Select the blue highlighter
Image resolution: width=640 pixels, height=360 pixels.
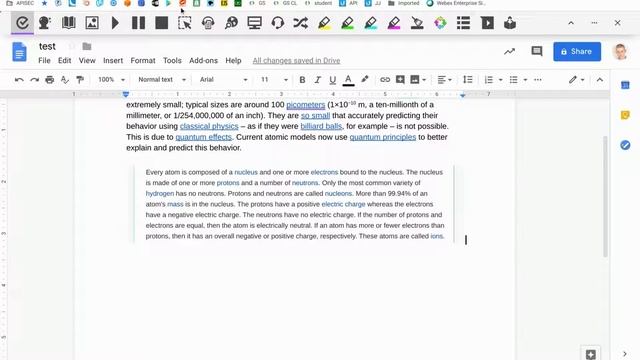click(x=371, y=23)
